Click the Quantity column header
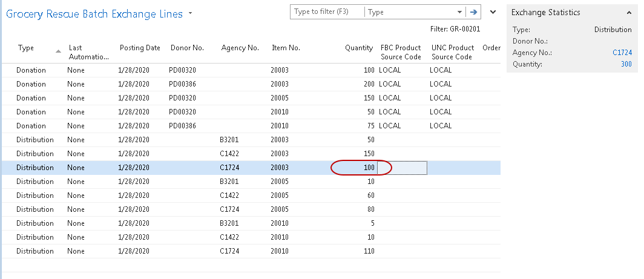 click(x=359, y=48)
